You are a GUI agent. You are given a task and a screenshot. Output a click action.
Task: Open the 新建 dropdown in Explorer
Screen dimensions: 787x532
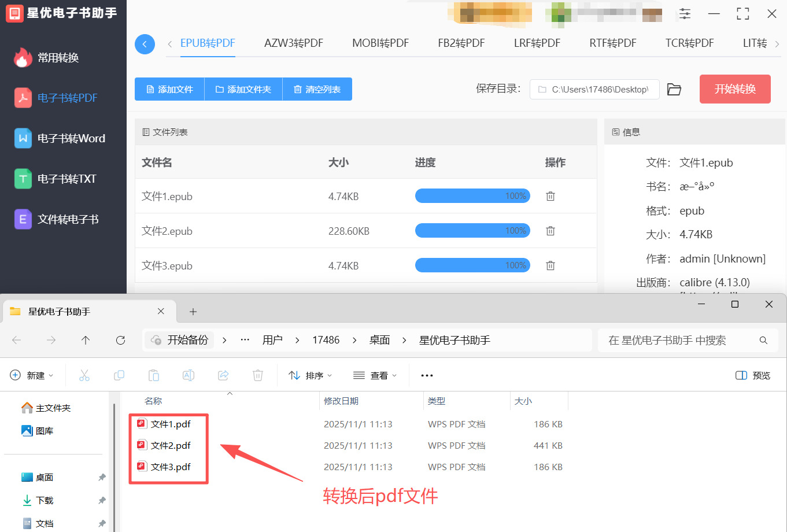click(x=32, y=375)
